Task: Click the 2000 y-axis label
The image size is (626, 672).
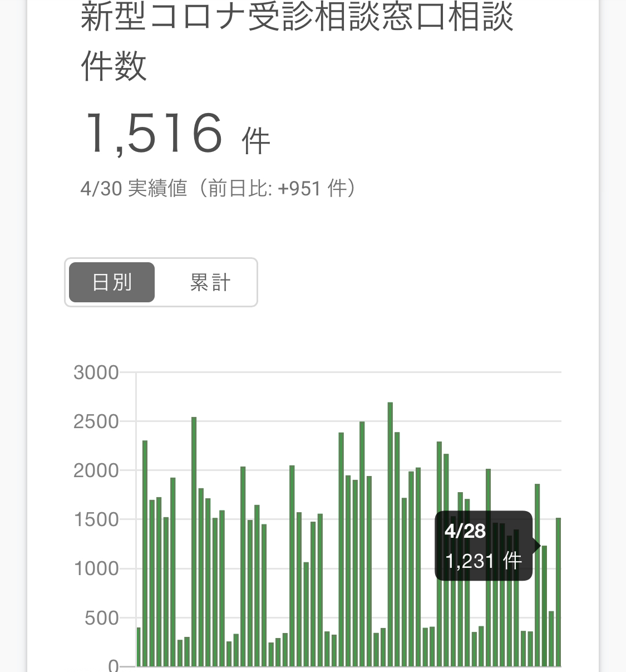Action: point(96,470)
